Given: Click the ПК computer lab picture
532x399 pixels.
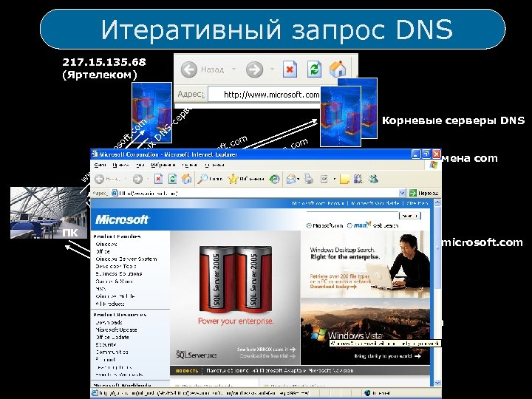Looking at the screenshot, I should 49,212.
